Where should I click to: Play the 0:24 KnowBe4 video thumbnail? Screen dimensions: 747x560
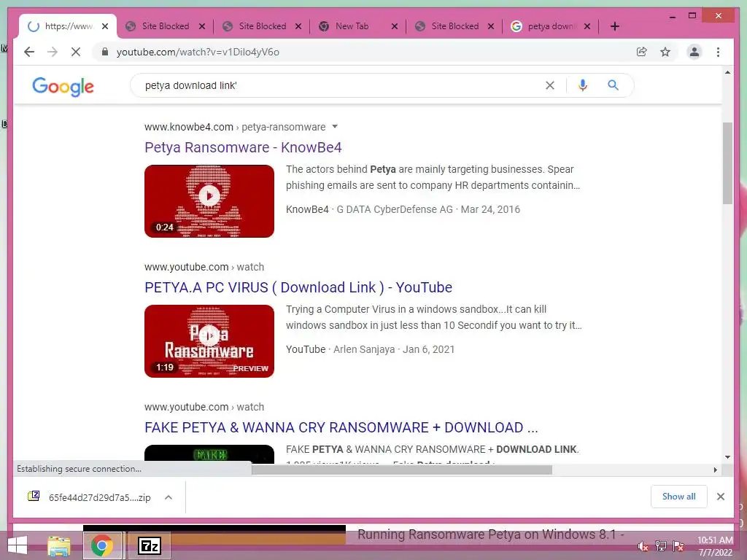tap(209, 201)
